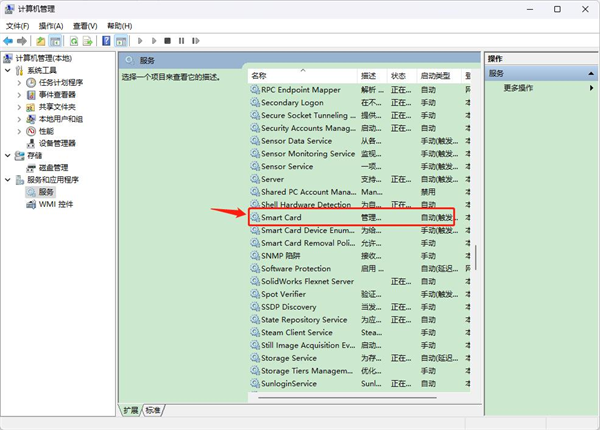The image size is (600, 430).
Task: Sort by the 状态 column header
Action: (x=401, y=76)
